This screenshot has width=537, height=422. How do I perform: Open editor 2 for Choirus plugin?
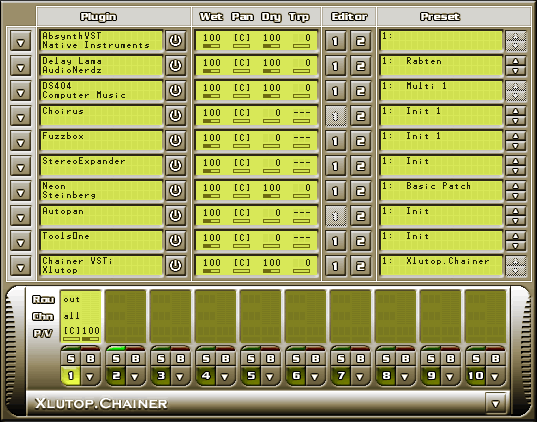[x=360, y=116]
